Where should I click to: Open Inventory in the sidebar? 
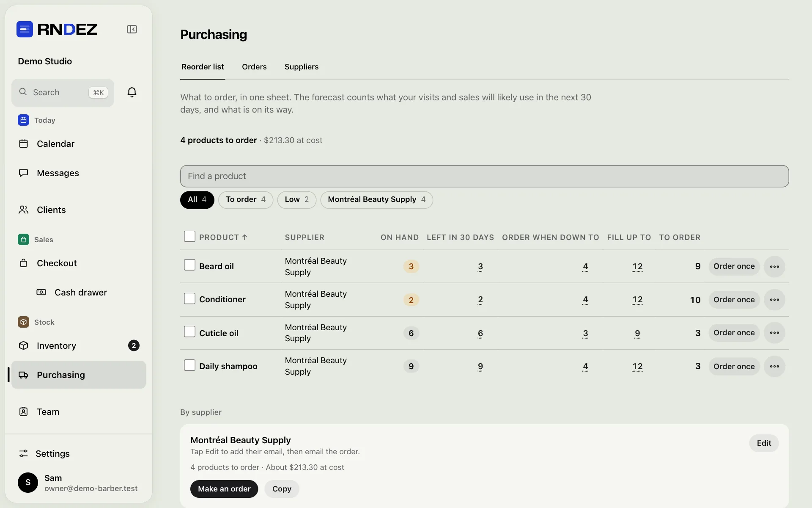[x=79, y=345]
